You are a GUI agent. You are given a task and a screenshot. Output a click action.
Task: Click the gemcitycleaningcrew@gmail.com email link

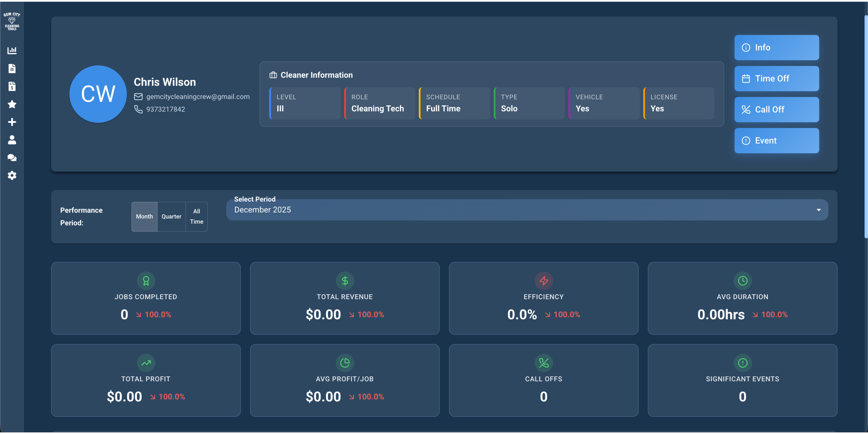pos(198,97)
